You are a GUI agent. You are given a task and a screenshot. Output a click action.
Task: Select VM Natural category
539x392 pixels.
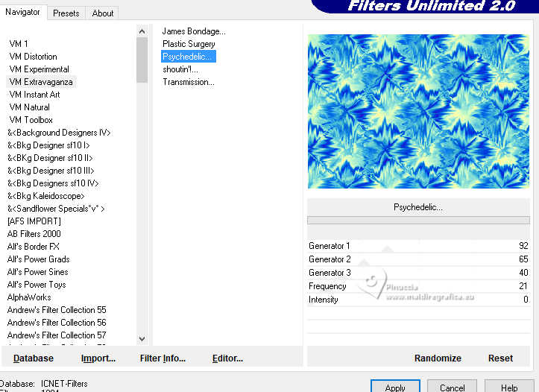pyautogui.click(x=30, y=107)
